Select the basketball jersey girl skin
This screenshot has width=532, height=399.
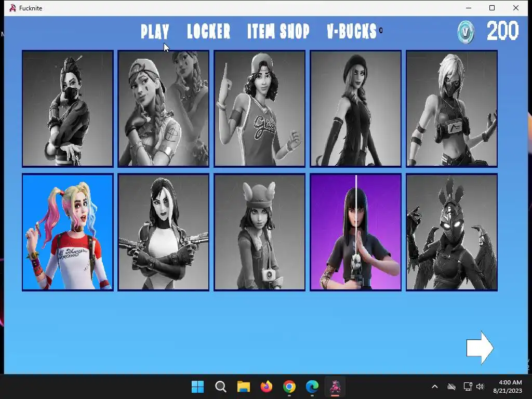point(260,109)
